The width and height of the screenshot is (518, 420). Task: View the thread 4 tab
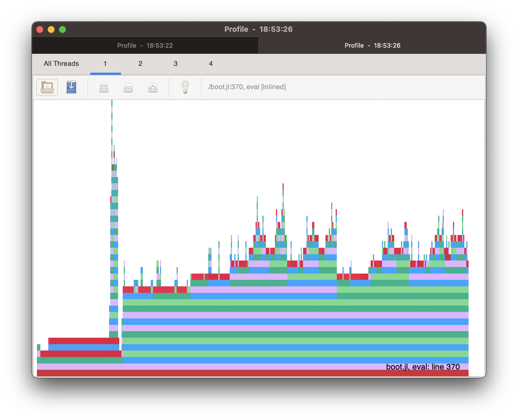(x=211, y=64)
